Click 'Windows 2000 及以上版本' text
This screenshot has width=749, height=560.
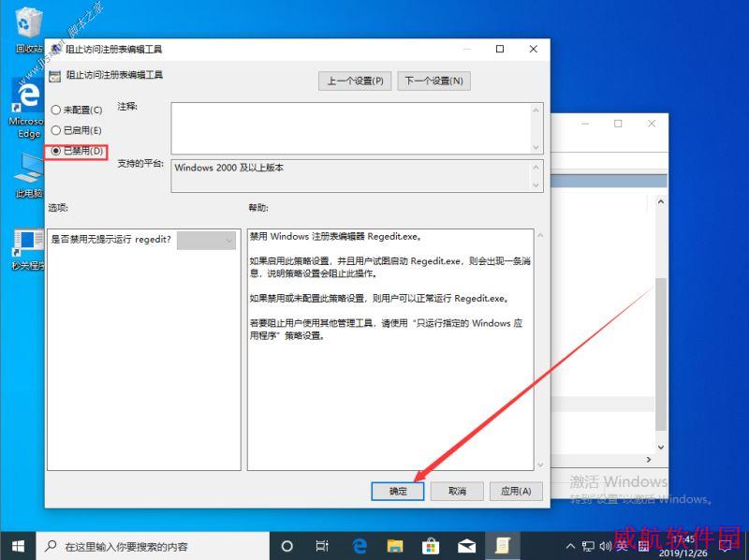(x=228, y=168)
